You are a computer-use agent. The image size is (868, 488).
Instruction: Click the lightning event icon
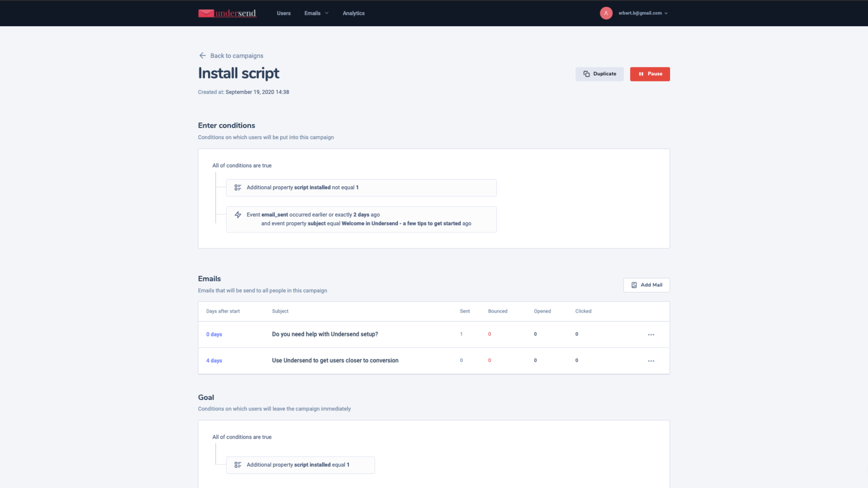(x=237, y=215)
